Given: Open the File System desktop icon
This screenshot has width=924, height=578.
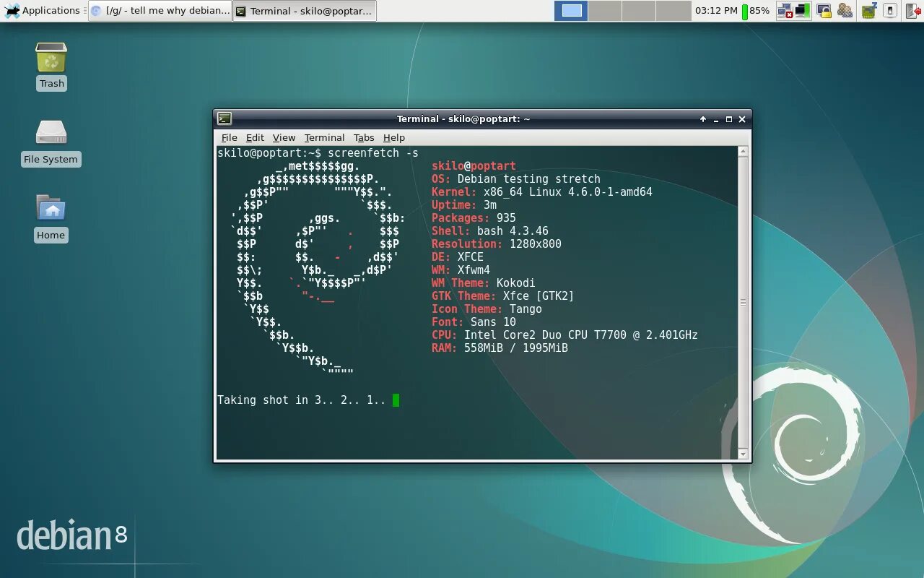Looking at the screenshot, I should pos(51,142).
